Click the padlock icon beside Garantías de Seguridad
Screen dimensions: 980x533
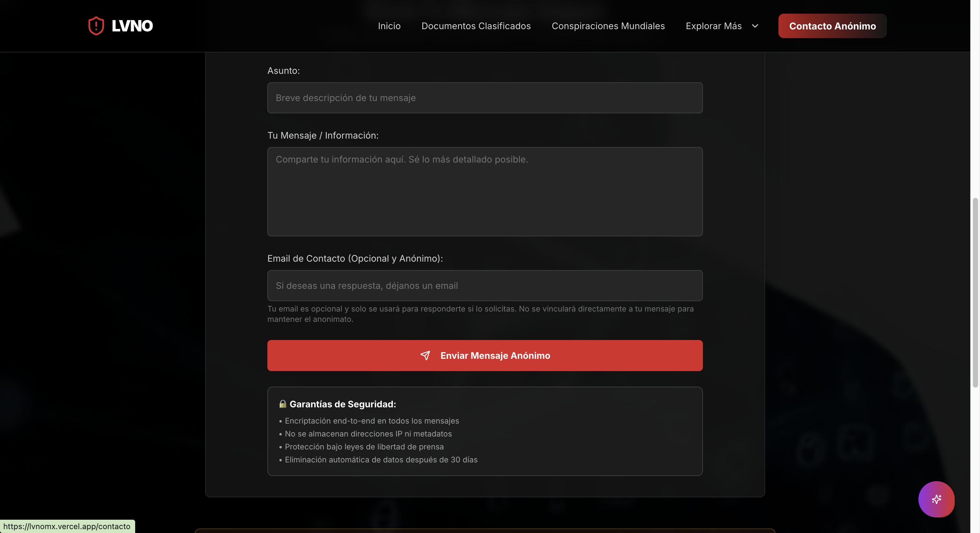coord(282,404)
